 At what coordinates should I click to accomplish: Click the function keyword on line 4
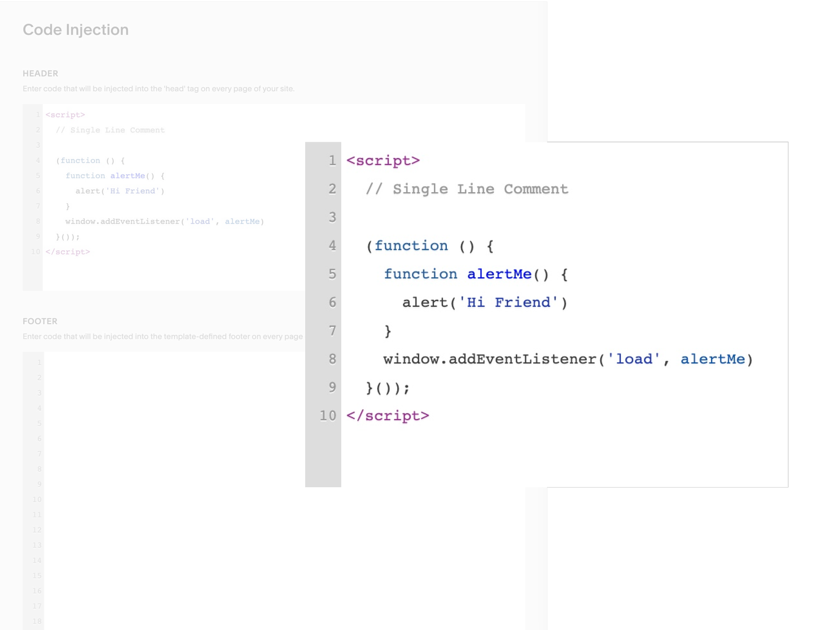click(x=412, y=246)
